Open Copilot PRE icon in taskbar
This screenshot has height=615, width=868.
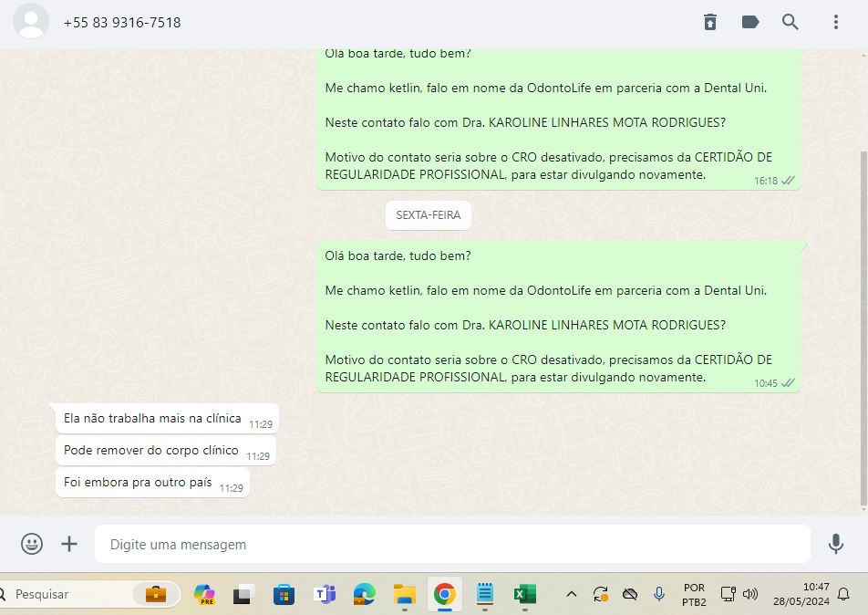pos(204,595)
